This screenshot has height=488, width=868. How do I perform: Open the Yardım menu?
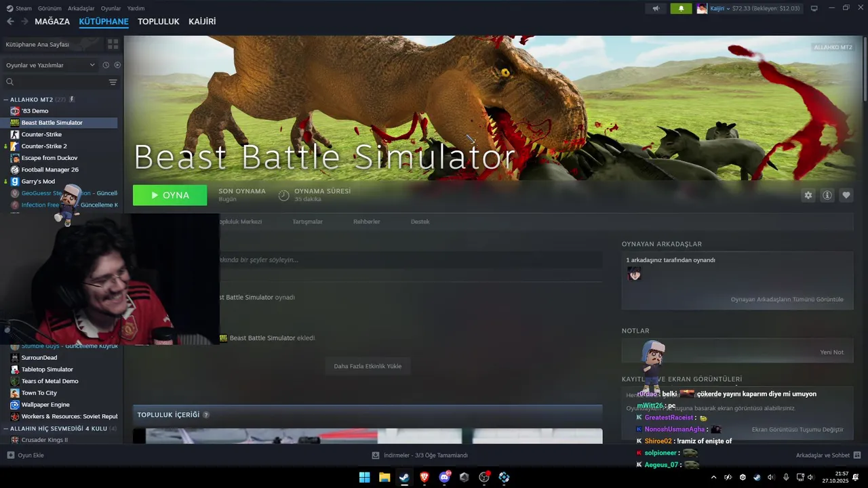tap(136, 8)
